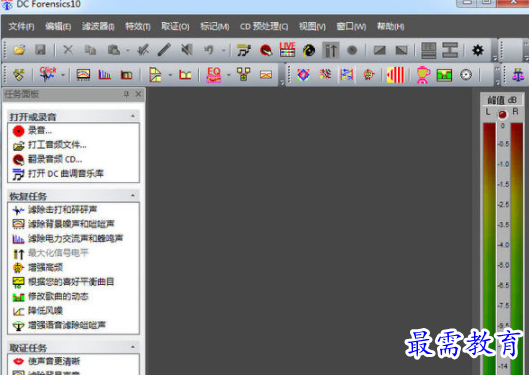Select 增强语音滤除咝咝声 task

[x=59, y=325]
